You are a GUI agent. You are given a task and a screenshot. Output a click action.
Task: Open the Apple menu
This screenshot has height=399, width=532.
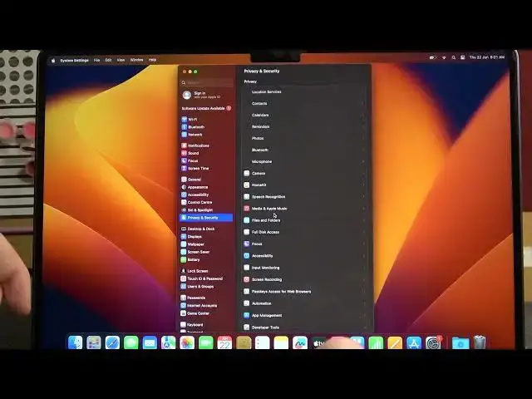pos(53,61)
